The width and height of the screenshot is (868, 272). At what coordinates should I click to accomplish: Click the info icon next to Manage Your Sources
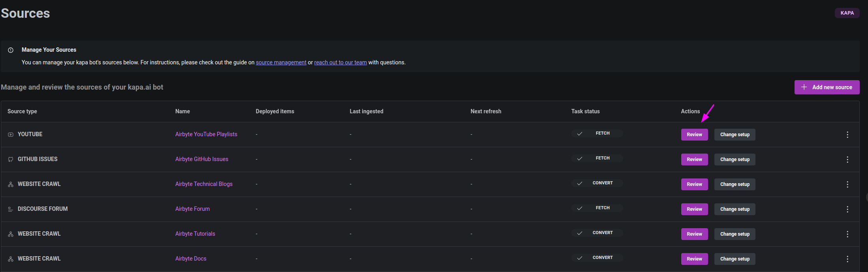coord(11,50)
